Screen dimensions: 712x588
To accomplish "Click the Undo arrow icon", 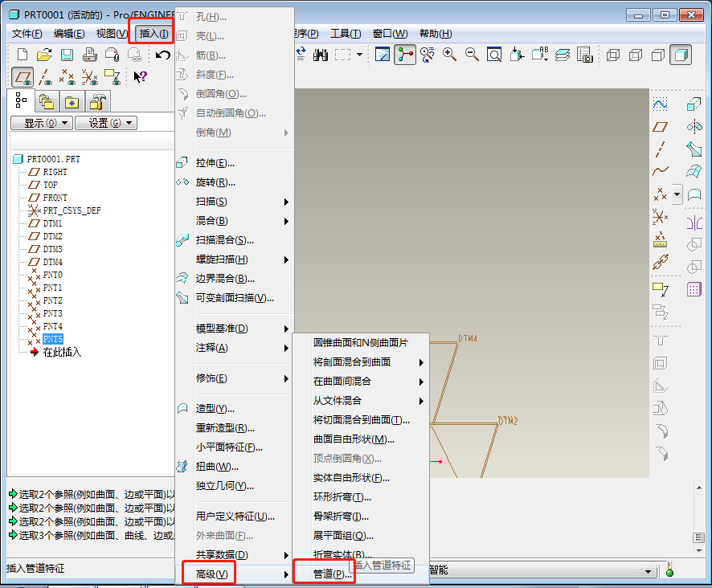I will click(162, 55).
